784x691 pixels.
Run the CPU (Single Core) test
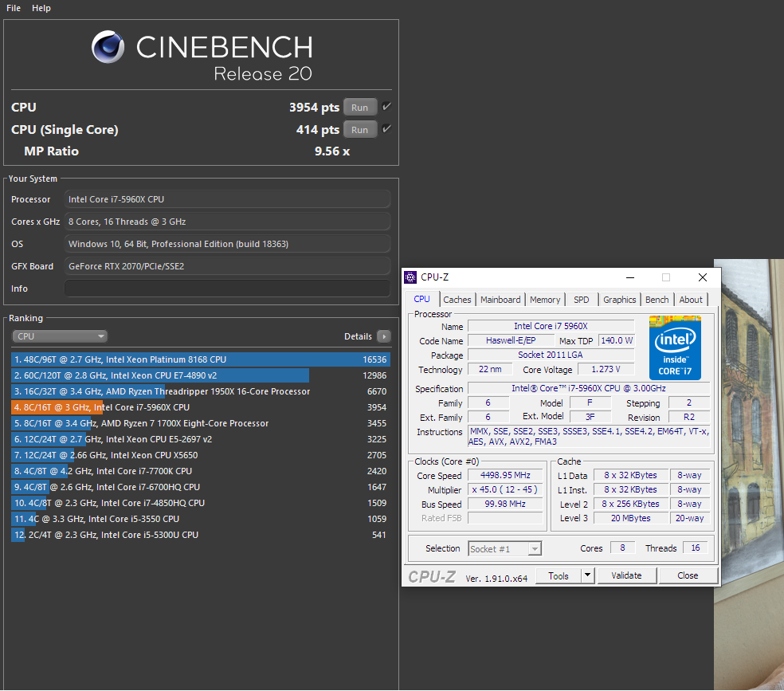tap(359, 130)
